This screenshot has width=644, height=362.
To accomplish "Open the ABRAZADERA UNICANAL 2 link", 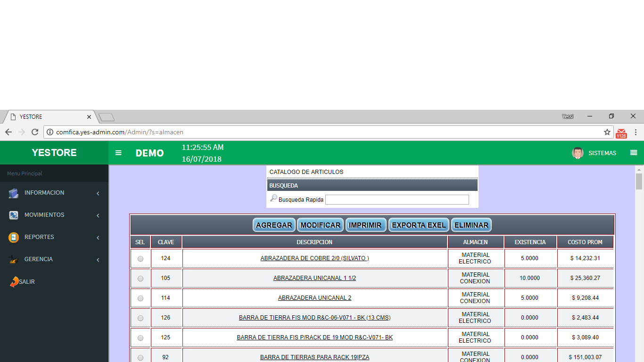I will coord(314,298).
